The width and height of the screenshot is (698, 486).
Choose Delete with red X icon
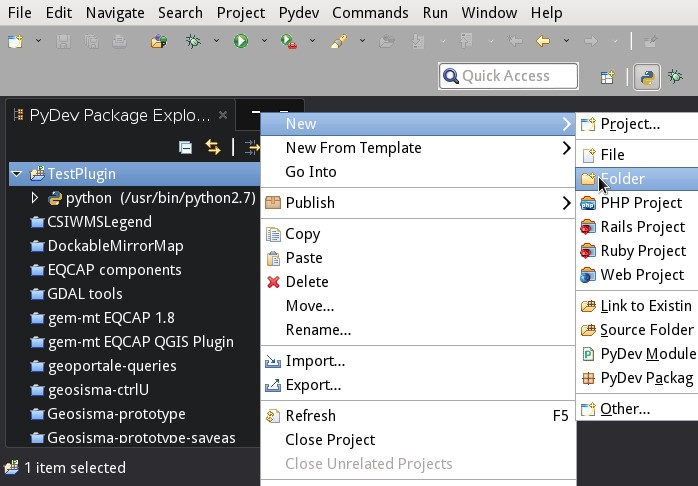[x=418, y=282]
